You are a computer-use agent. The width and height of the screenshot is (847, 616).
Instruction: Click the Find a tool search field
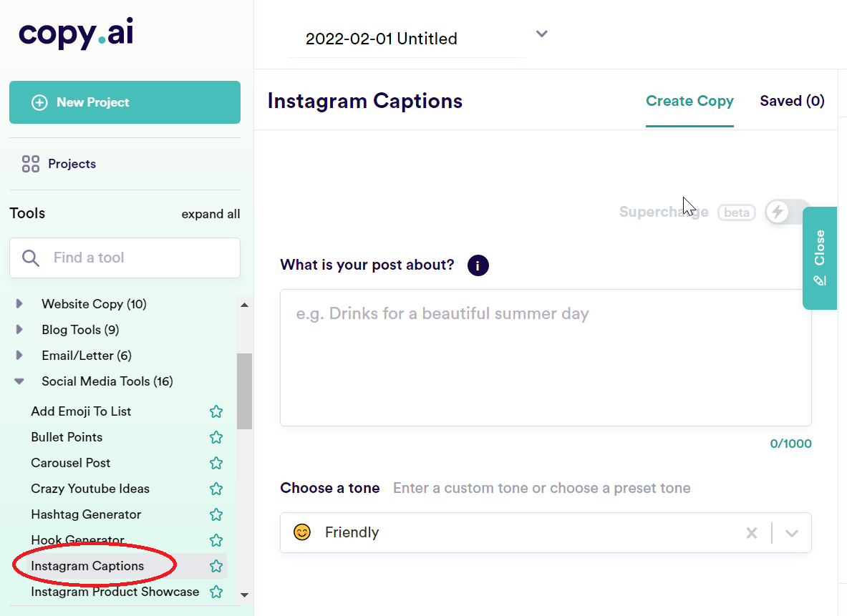[125, 258]
